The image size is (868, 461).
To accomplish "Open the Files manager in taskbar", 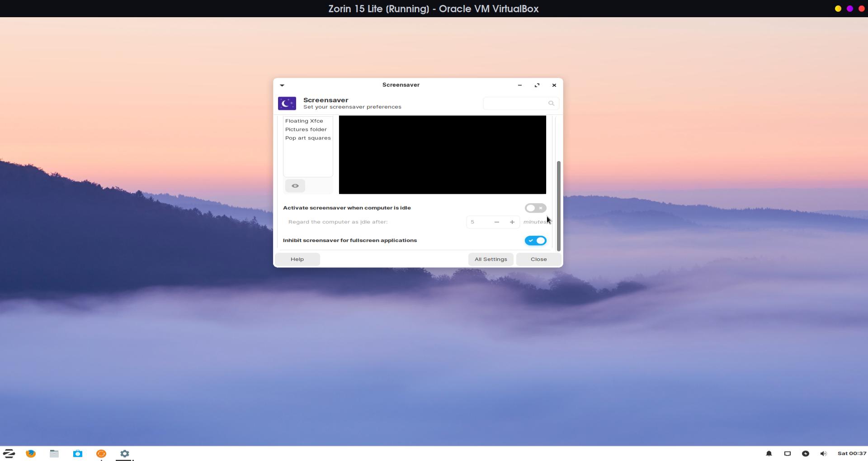I will tap(54, 453).
